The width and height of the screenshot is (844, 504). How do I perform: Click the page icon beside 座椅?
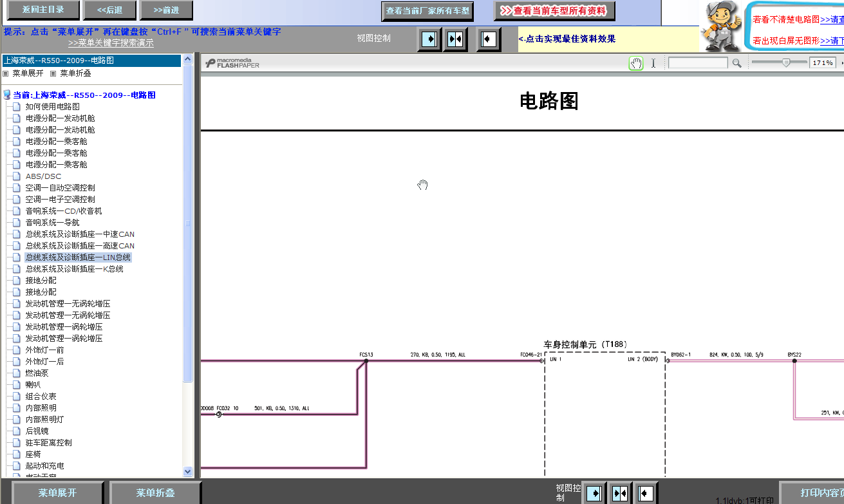point(17,454)
